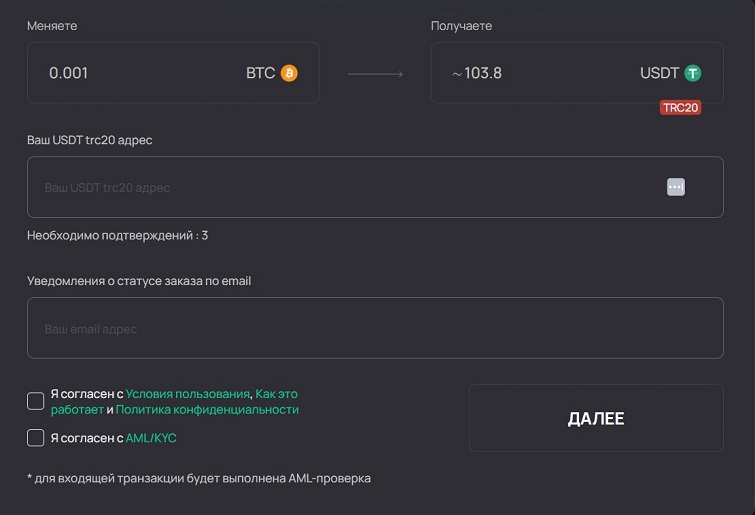Enable the AML/KYC agreement checkbox

pyautogui.click(x=36, y=438)
